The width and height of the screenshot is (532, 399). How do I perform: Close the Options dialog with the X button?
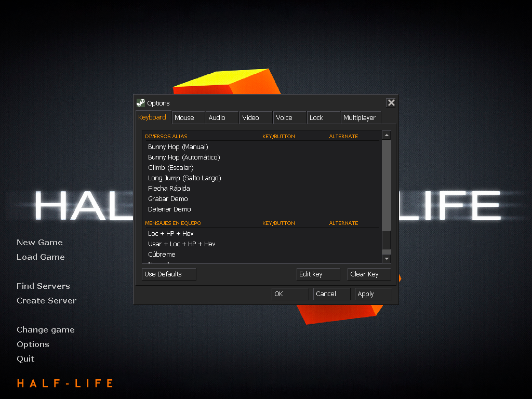coord(391,103)
